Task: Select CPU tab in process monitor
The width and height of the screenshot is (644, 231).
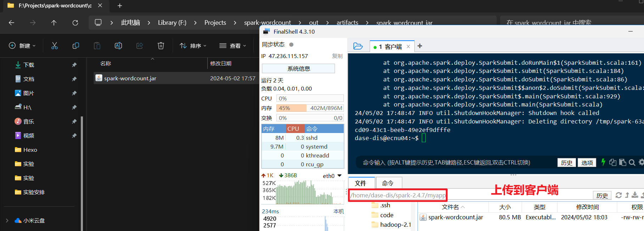Action: click(x=295, y=129)
